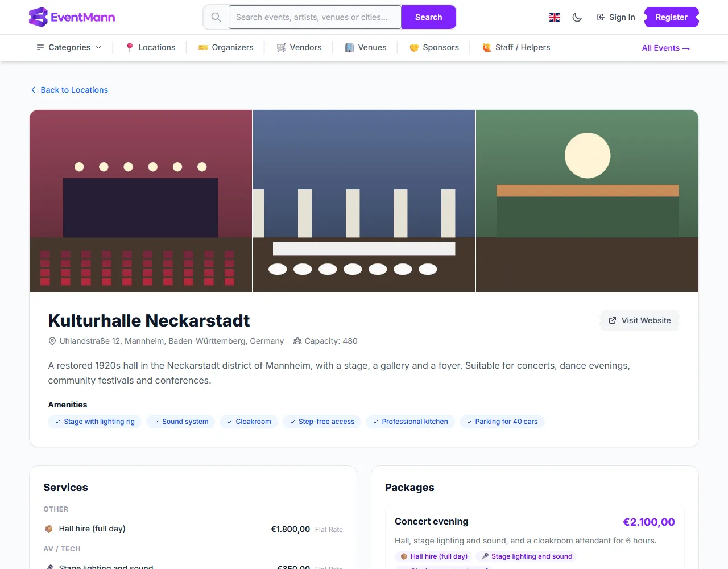Open the green foyer photo
This screenshot has width=728, height=569.
[x=587, y=201]
